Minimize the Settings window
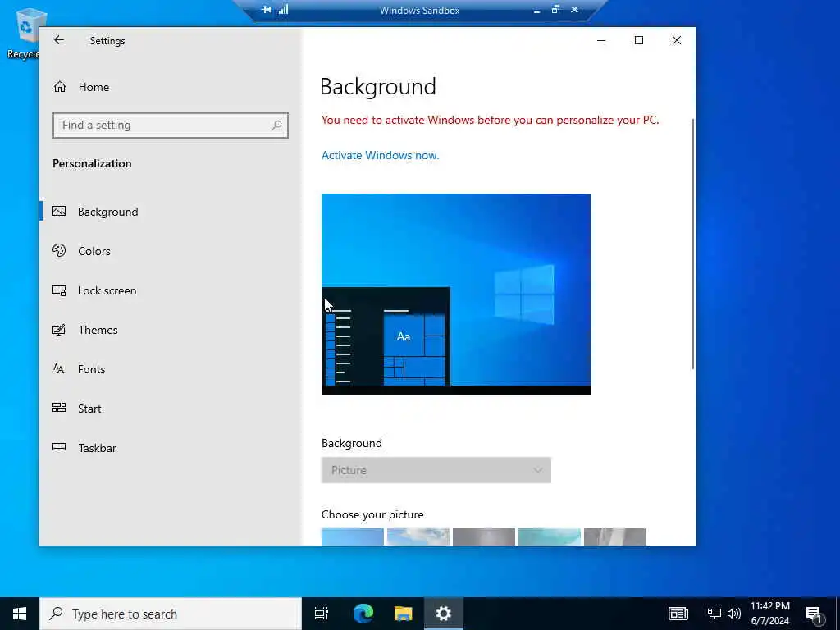This screenshot has height=630, width=840. pyautogui.click(x=601, y=40)
